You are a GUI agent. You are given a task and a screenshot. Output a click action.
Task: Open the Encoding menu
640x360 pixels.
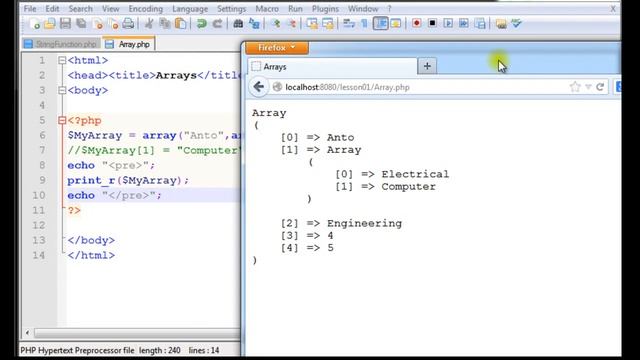point(146,9)
